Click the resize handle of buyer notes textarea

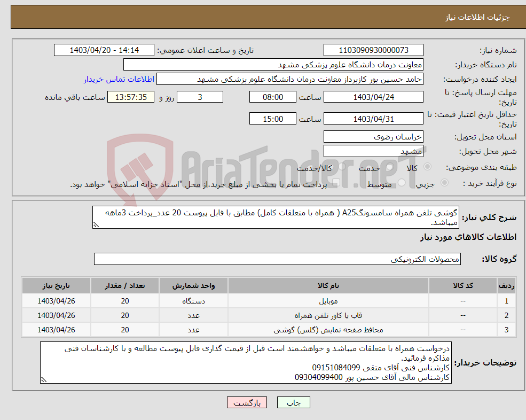click(x=44, y=380)
